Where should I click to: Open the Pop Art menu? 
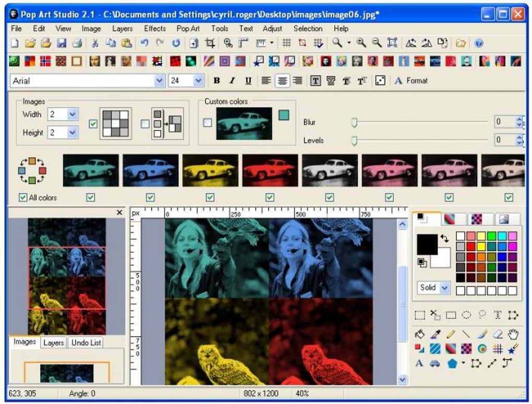(x=188, y=29)
